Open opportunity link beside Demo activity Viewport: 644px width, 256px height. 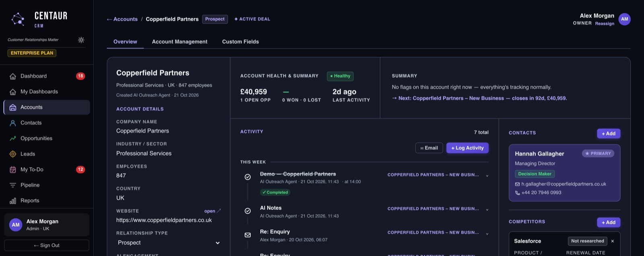click(433, 175)
